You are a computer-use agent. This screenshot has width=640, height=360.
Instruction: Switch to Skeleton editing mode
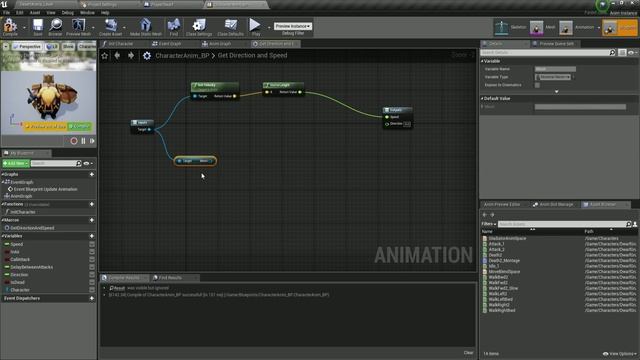(x=510, y=28)
